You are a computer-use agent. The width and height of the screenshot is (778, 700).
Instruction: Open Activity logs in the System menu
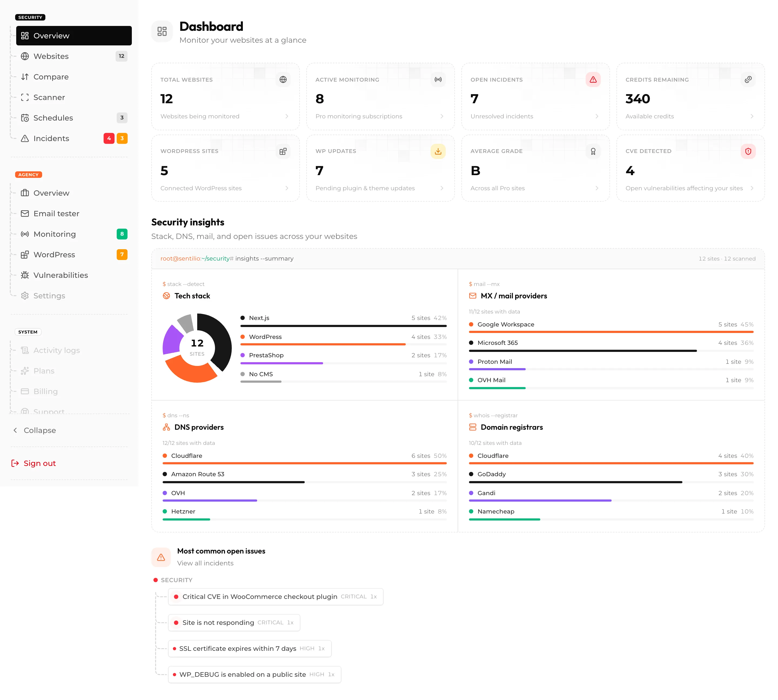tap(74, 350)
